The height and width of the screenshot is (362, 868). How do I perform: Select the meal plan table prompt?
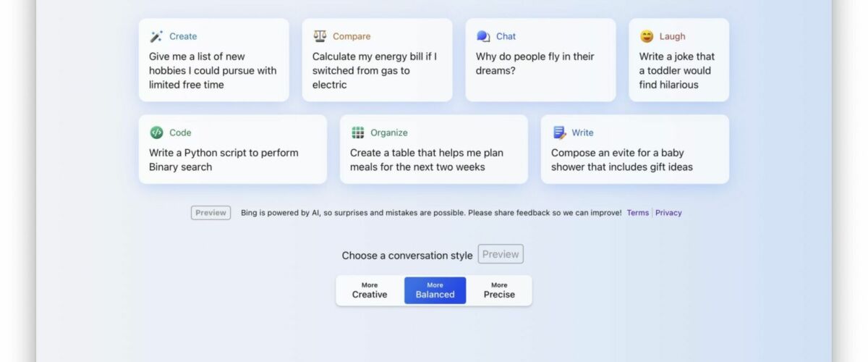click(x=433, y=149)
